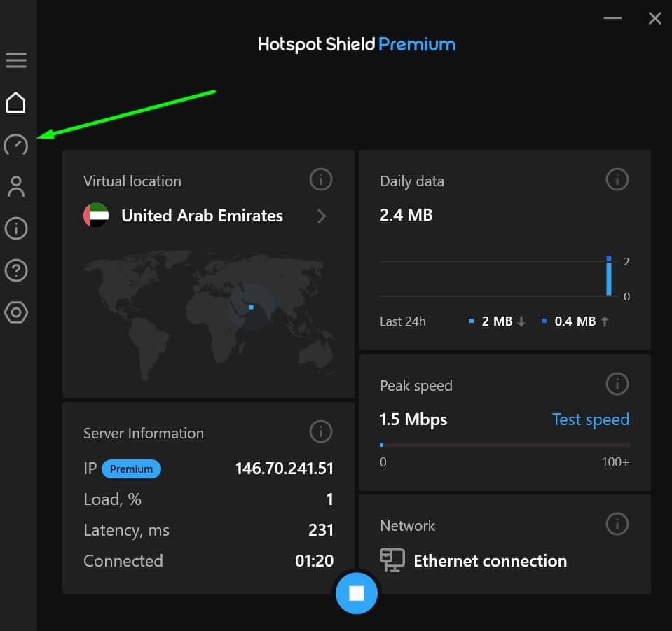The image size is (672, 631).
Task: Open the speed test gauge icon
Action: point(16,145)
